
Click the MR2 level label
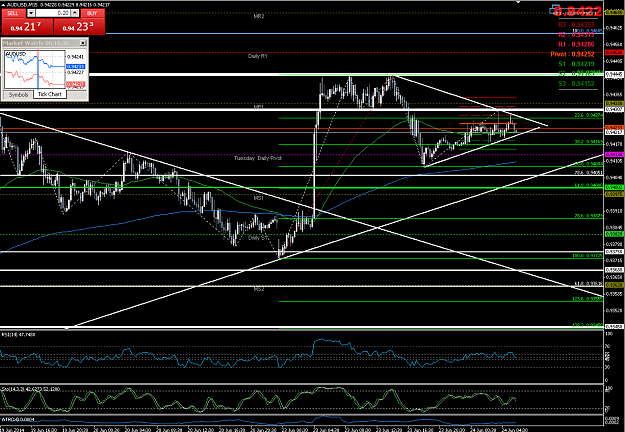259,16
